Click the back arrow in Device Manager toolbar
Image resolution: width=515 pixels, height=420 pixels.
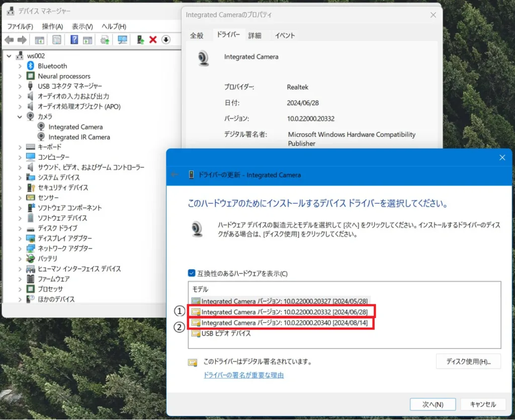(x=9, y=40)
